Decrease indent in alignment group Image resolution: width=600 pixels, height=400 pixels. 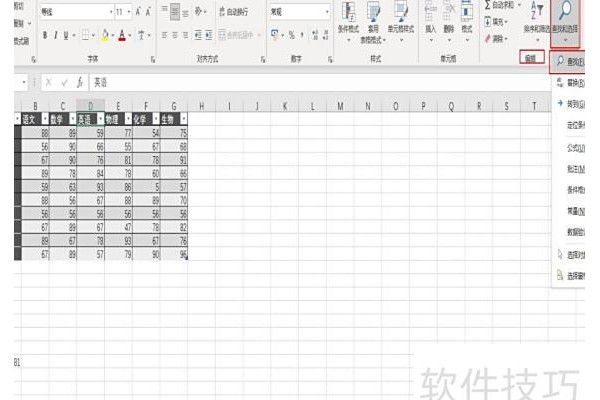click(x=198, y=35)
